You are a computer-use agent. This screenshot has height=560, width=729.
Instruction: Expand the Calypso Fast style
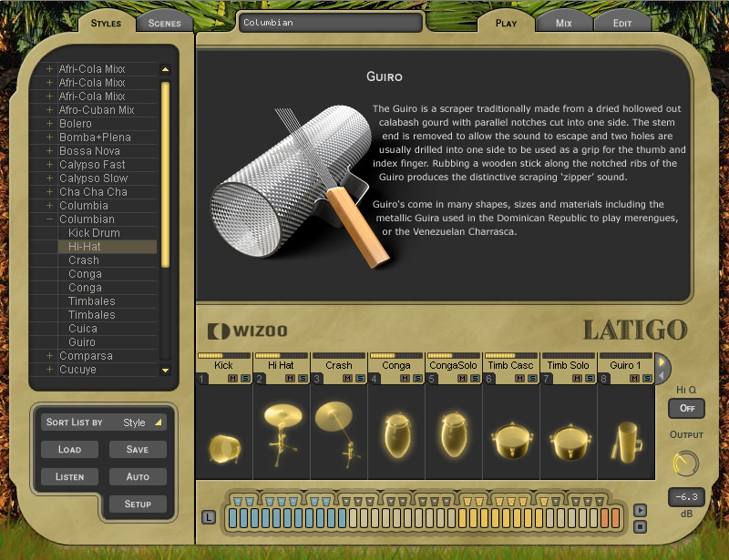(49, 165)
